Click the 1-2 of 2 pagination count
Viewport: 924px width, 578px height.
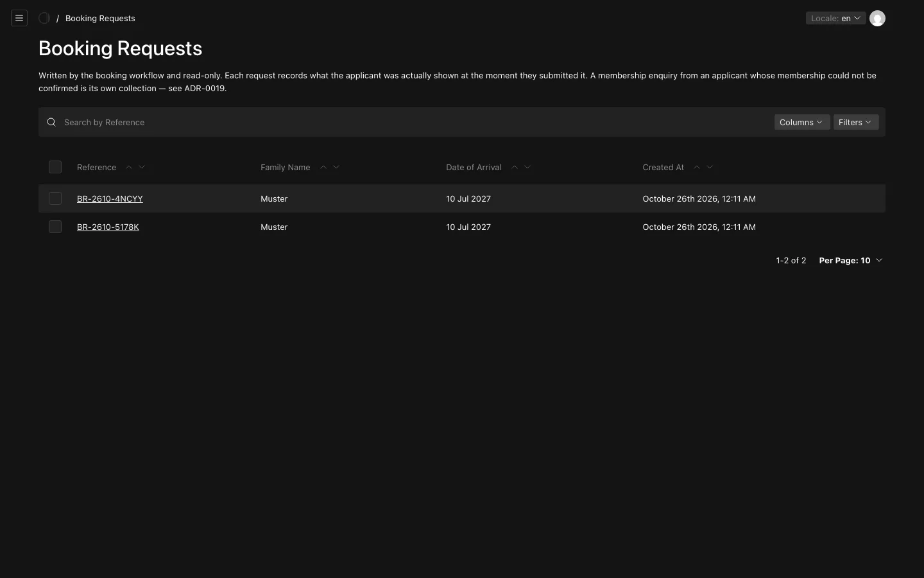pyautogui.click(x=791, y=260)
